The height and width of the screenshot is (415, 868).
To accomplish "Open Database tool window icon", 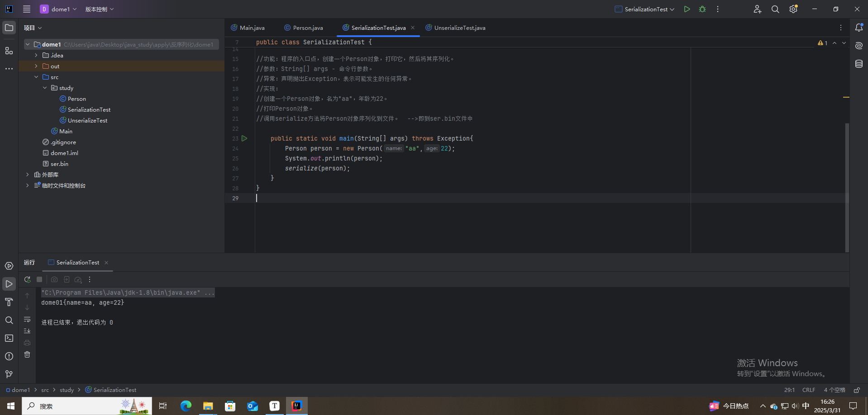I will coord(859,64).
